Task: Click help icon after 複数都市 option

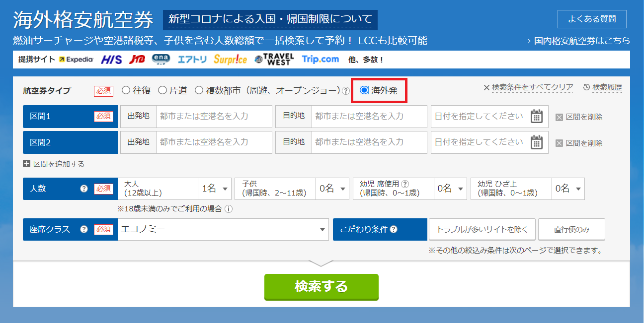Action: (346, 91)
